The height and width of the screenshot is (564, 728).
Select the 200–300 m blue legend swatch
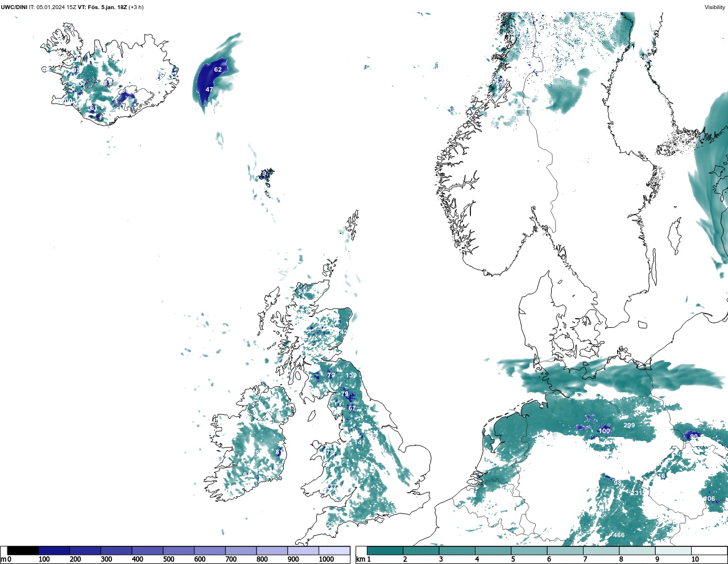pyautogui.click(x=85, y=550)
